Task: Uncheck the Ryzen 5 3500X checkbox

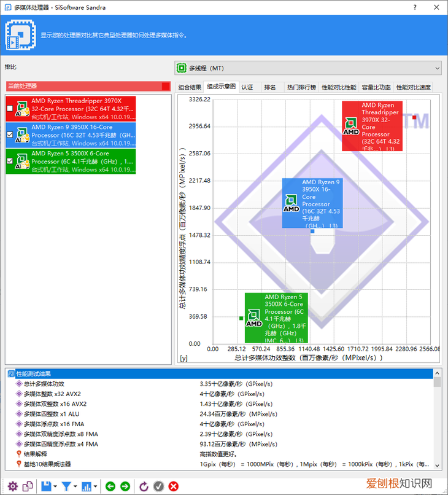Action: (9, 161)
